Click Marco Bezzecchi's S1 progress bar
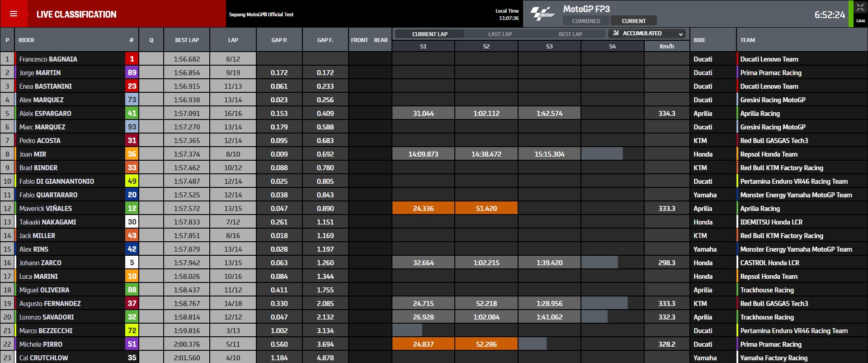Image resolution: width=868 pixels, height=363 pixels. click(407, 330)
